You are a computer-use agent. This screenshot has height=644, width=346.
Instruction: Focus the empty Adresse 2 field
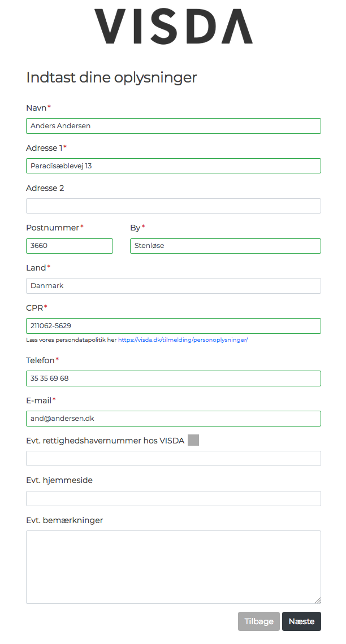[174, 206]
